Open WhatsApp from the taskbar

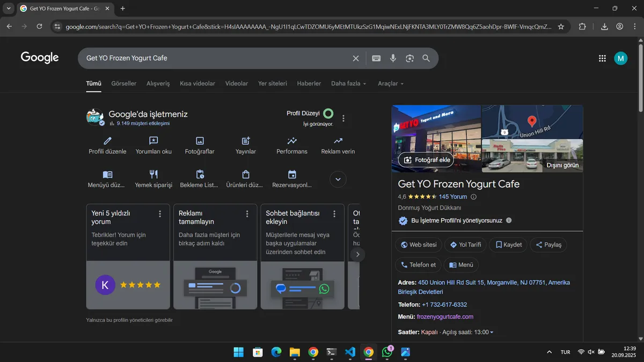pyautogui.click(x=386, y=352)
